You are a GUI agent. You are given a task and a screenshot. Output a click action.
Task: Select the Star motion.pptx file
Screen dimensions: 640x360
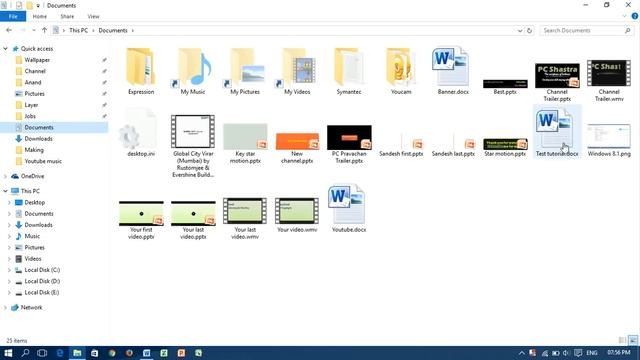tap(505, 147)
